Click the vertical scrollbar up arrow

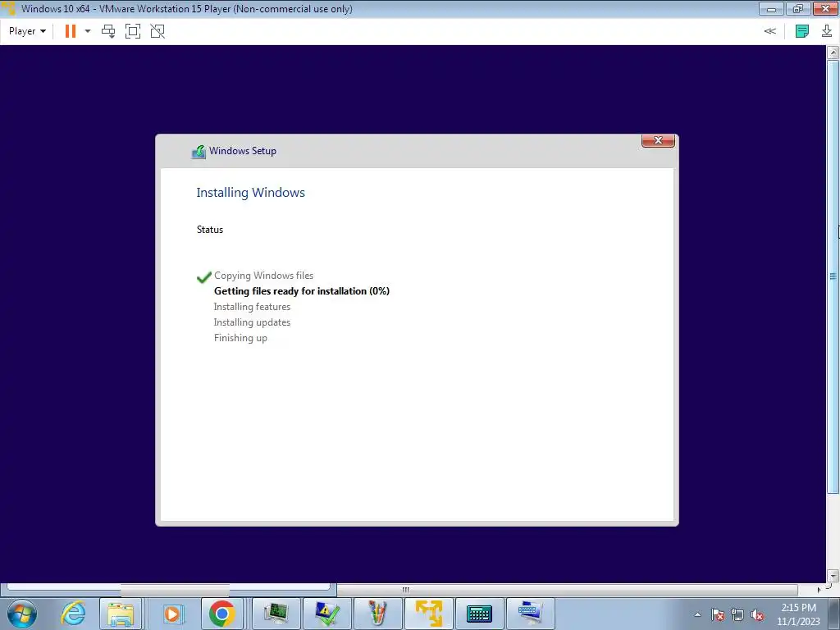833,52
